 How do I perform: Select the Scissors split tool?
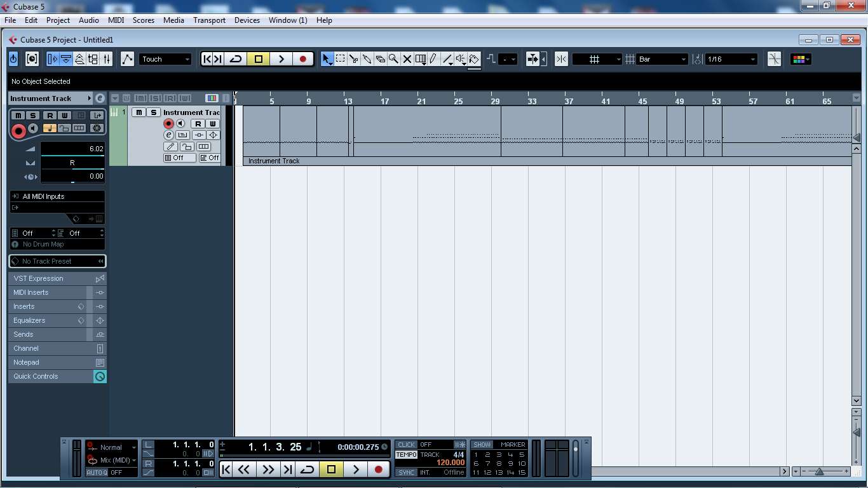(x=354, y=59)
